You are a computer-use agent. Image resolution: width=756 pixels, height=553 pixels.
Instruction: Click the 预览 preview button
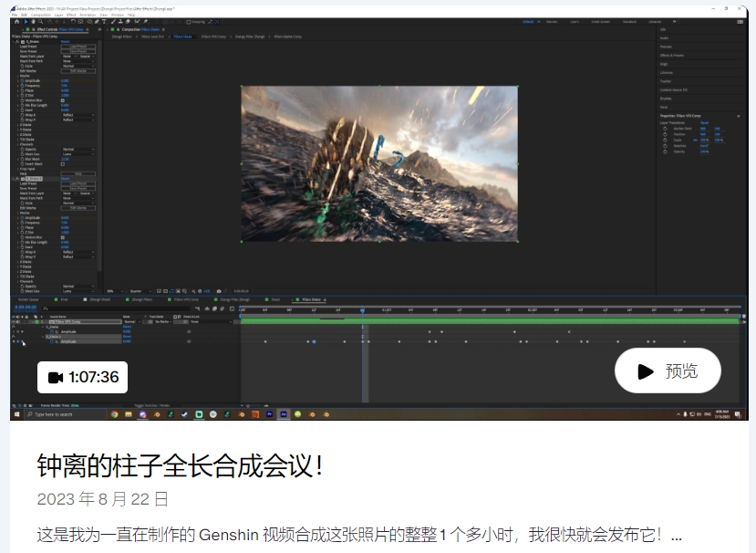pyautogui.click(x=668, y=370)
